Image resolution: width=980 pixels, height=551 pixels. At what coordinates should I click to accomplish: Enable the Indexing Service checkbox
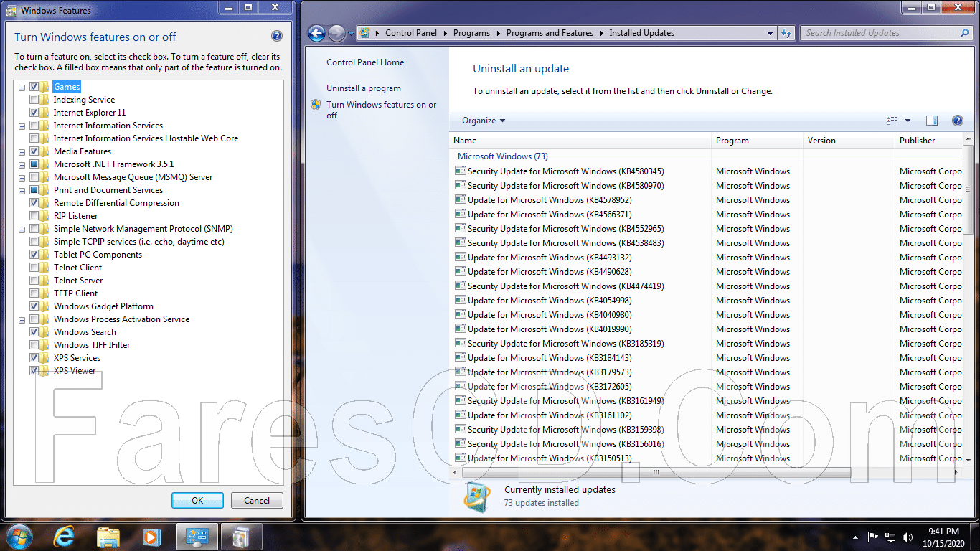pos(34,100)
